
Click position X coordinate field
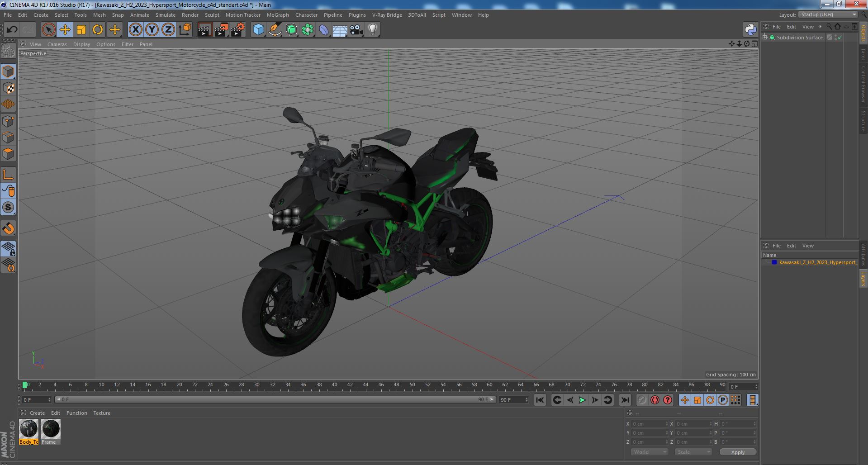coord(650,424)
